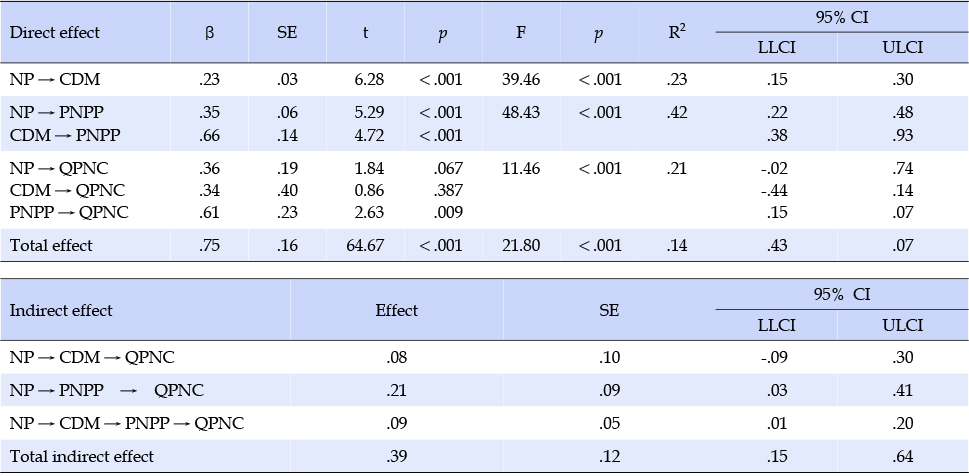
Task: Select the PNPP → QPNC row label
Action: coord(69,212)
